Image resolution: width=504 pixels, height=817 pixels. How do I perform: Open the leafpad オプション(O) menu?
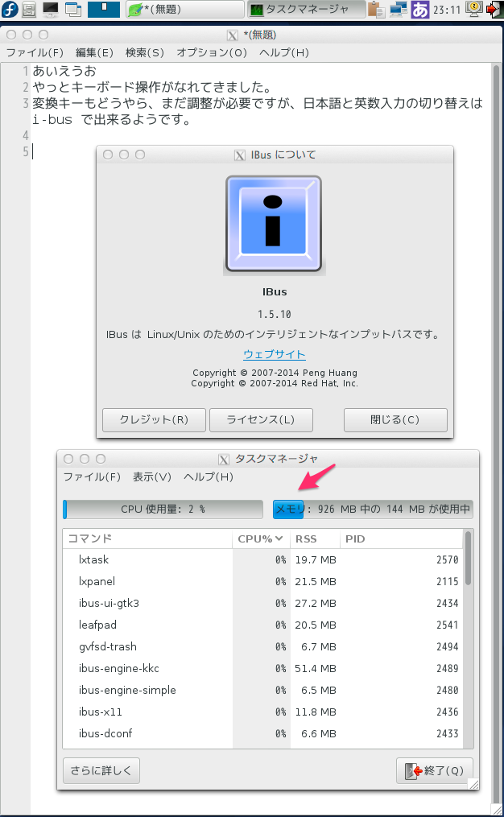click(x=212, y=52)
